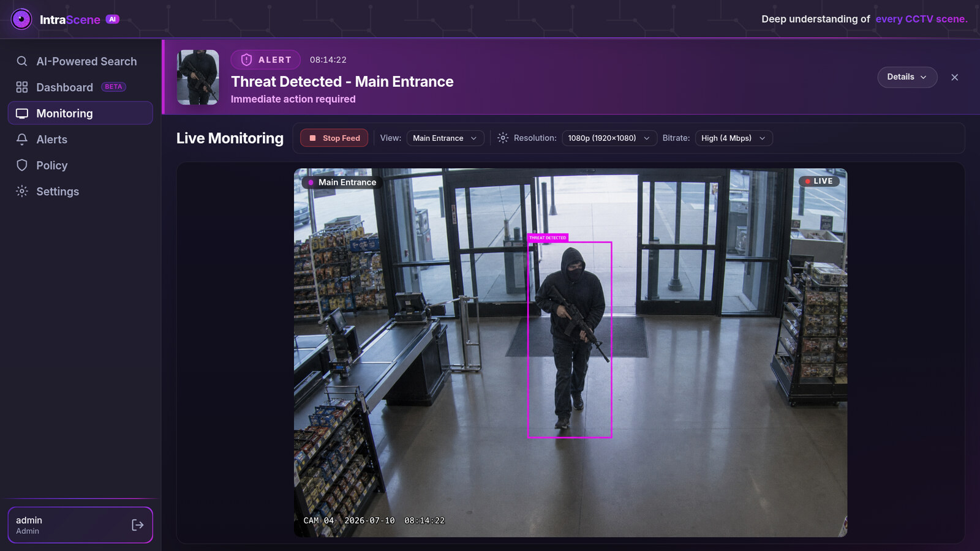
Task: Click the BETA tag beside Dashboard
Action: click(113, 87)
